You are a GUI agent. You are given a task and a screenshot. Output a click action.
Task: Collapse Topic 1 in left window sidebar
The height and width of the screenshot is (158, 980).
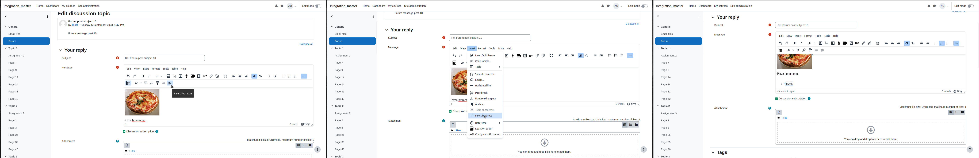point(6,48)
